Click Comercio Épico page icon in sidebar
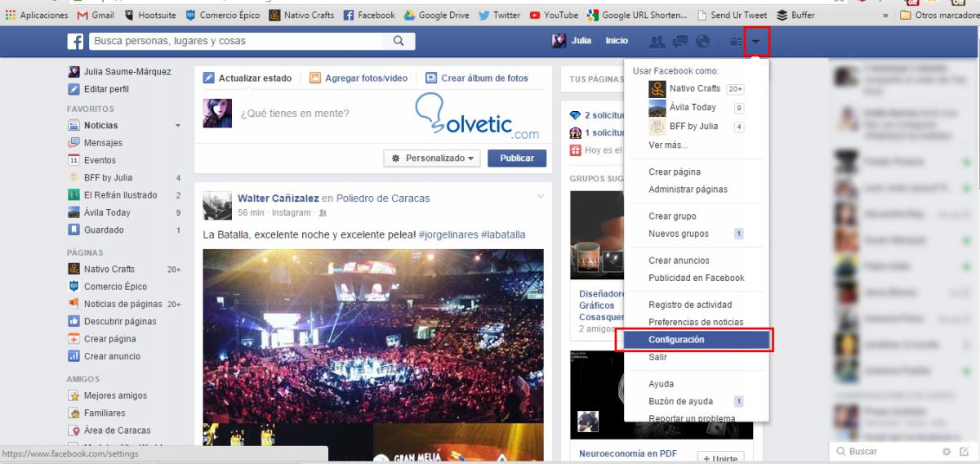 click(x=73, y=286)
